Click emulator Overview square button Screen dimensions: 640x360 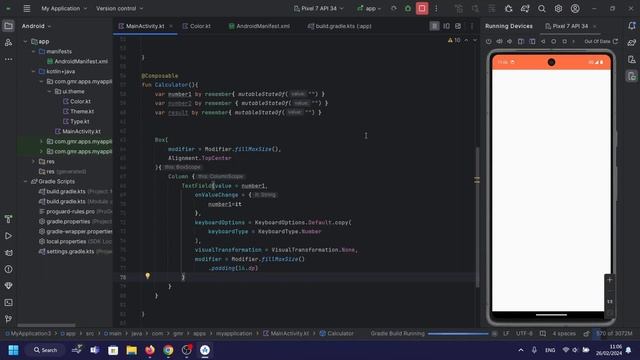click(x=564, y=41)
